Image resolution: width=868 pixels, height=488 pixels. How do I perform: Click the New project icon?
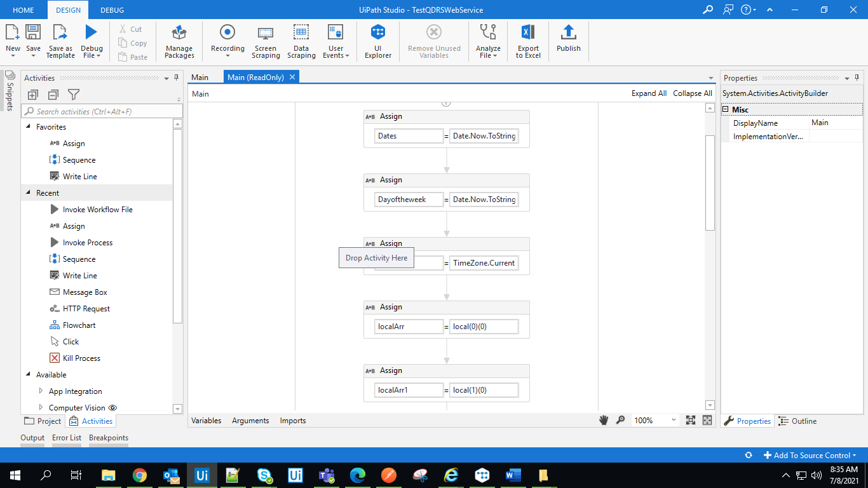pyautogui.click(x=13, y=33)
